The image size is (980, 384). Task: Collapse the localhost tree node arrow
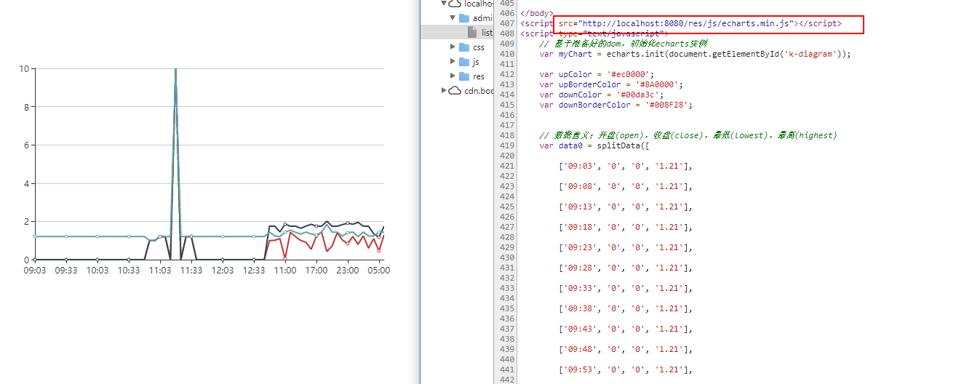tap(445, 4)
